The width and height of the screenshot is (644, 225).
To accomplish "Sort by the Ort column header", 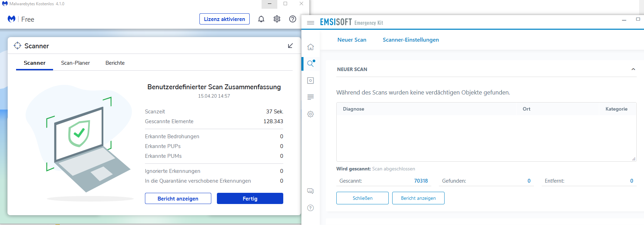I will coord(526,109).
